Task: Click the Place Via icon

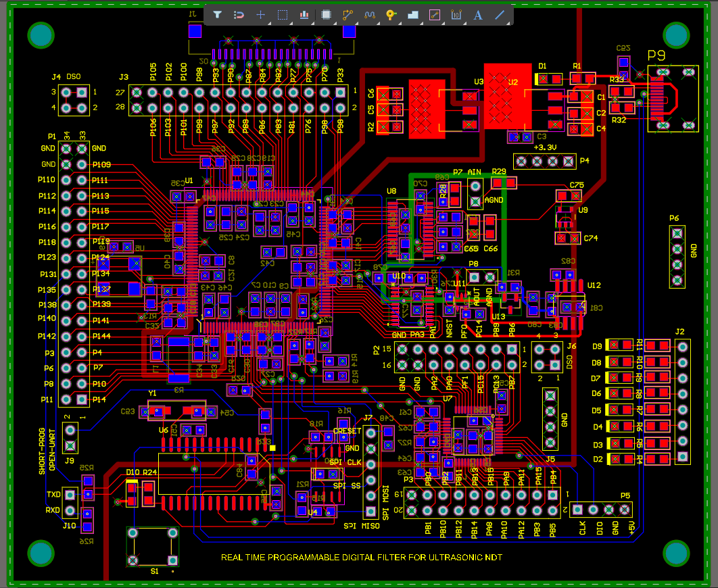Action: (391, 14)
